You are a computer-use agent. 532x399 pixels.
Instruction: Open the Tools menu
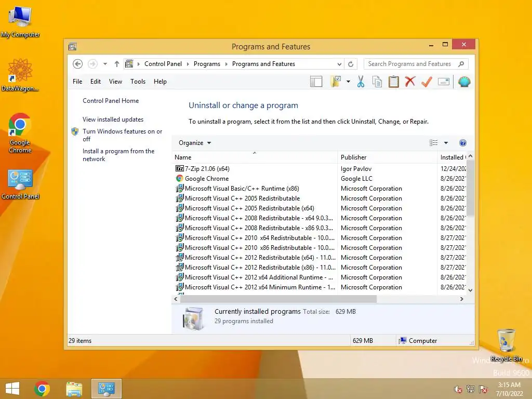(x=138, y=82)
